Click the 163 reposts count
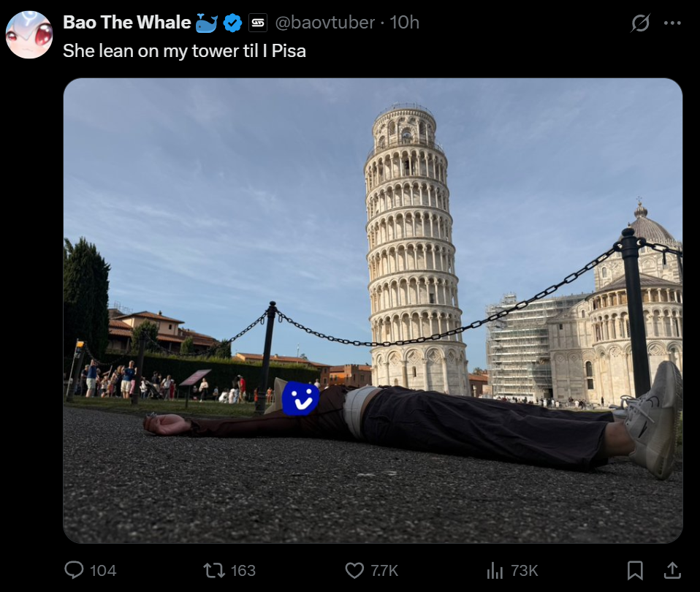 click(x=243, y=571)
